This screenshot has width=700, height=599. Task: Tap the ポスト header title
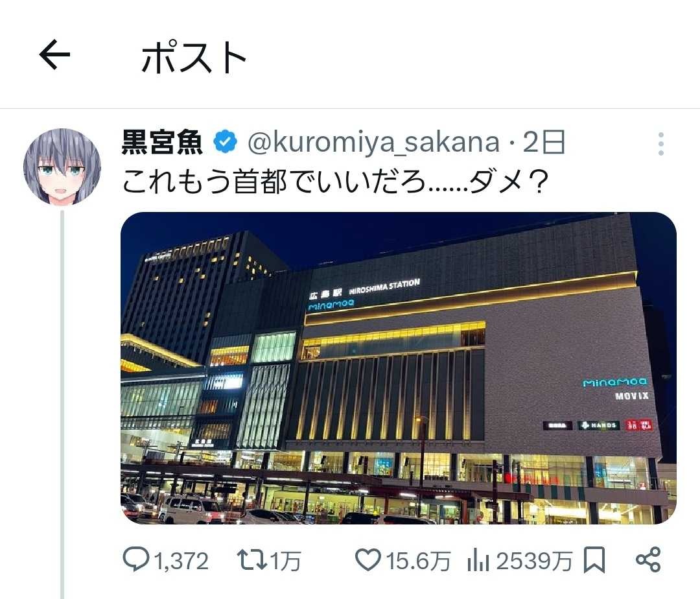(x=194, y=56)
